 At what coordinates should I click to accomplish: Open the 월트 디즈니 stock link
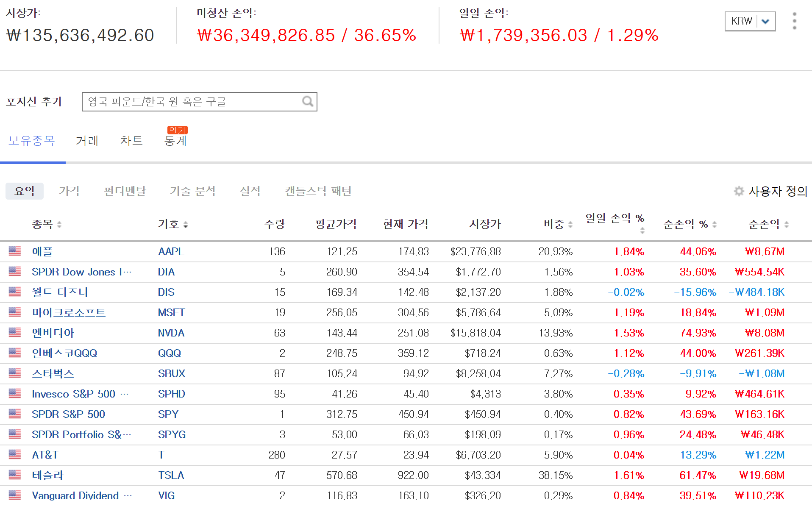pos(60,292)
